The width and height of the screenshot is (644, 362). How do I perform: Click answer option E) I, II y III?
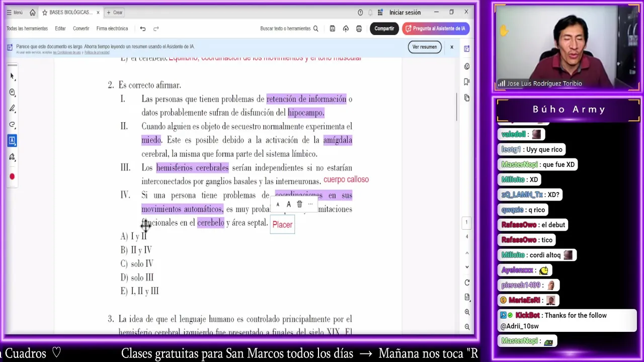139,291
